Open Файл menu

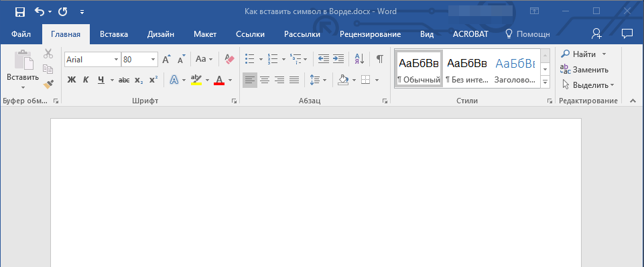[21, 34]
